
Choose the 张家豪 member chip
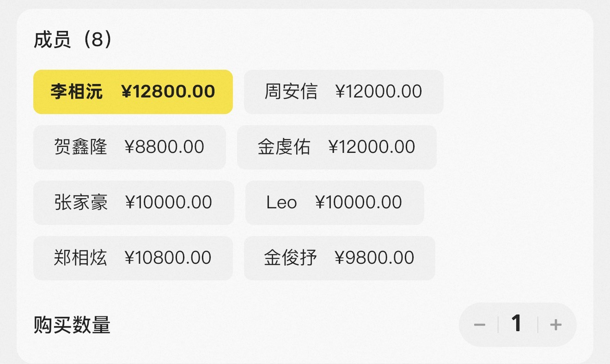pyautogui.click(x=134, y=202)
